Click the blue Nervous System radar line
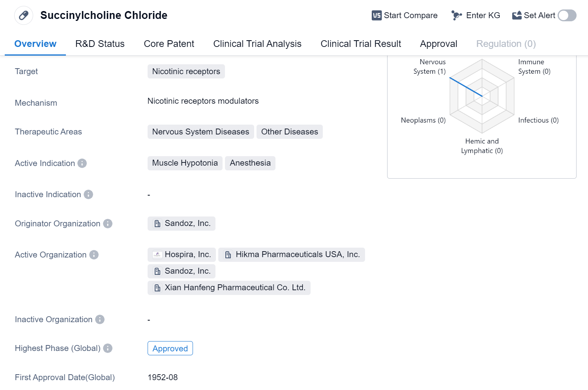Image resolution: width=588 pixels, height=390 pixels. coord(466,87)
